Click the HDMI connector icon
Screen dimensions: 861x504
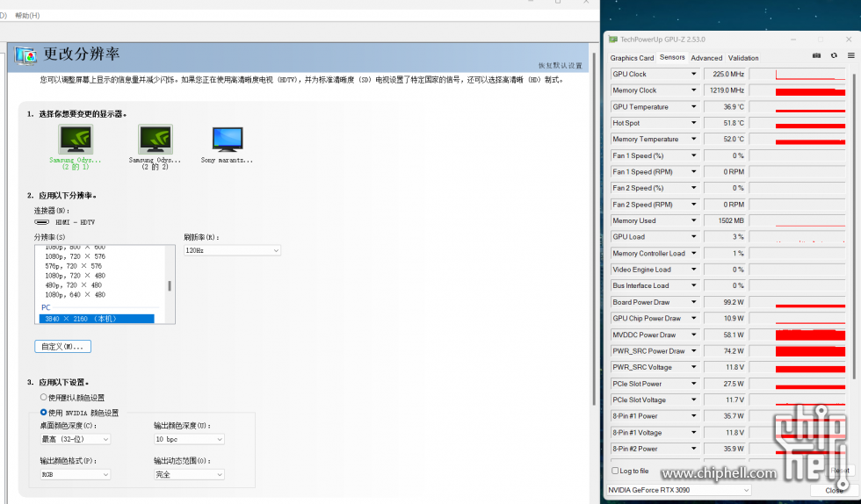[42, 222]
